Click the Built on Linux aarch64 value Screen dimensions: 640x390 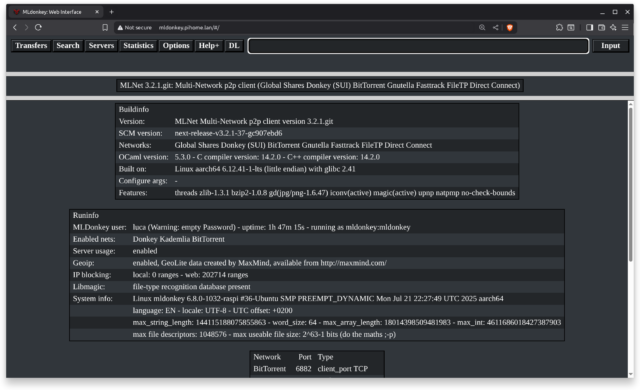point(265,169)
